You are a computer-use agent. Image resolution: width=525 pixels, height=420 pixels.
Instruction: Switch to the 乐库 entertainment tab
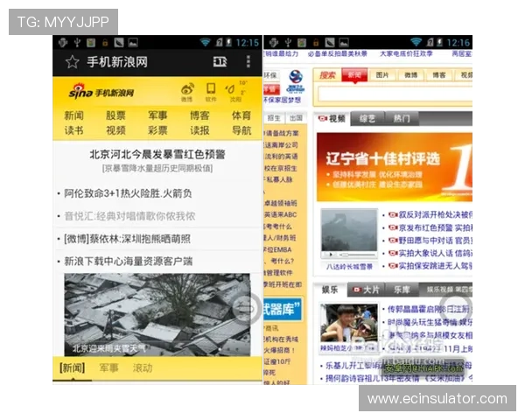pyautogui.click(x=402, y=290)
